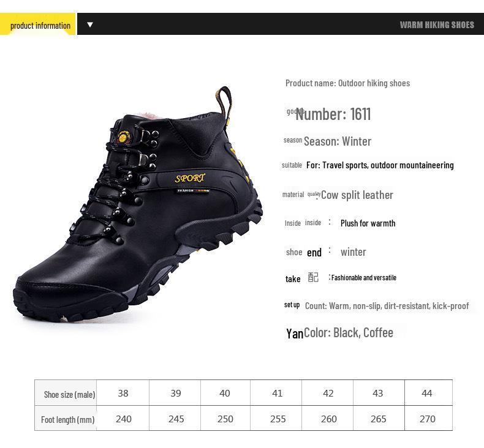Click foot length 240 cell
The height and width of the screenshot is (448, 484).
pyautogui.click(x=123, y=419)
